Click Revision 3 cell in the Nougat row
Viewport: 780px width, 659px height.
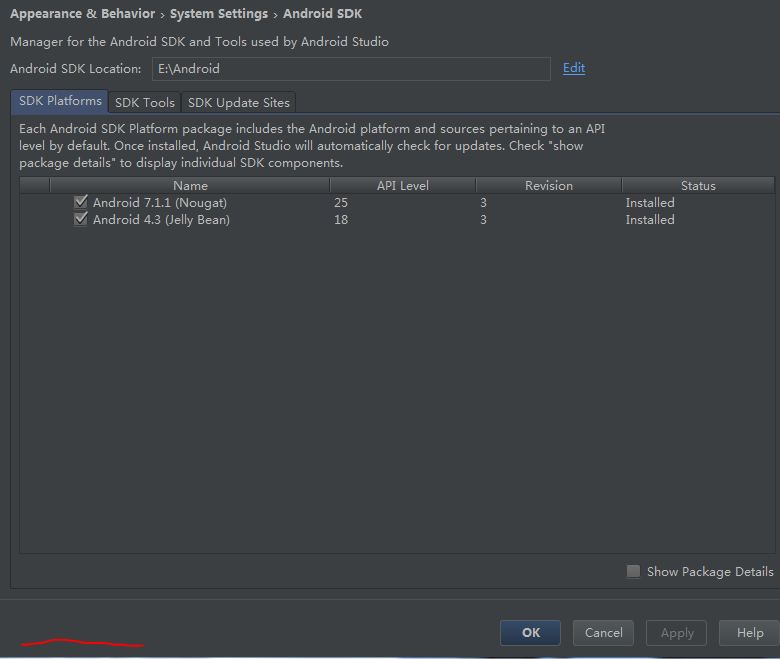pyautogui.click(x=483, y=202)
